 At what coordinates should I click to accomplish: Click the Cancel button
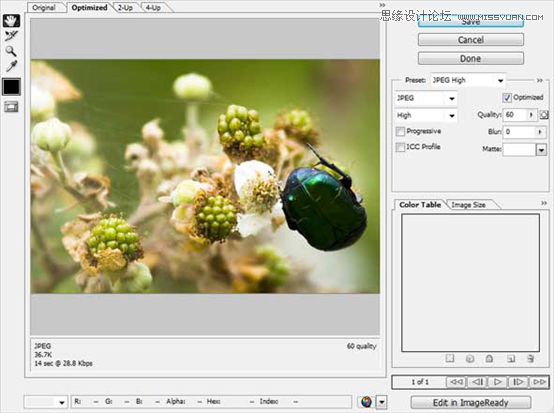pyautogui.click(x=471, y=40)
